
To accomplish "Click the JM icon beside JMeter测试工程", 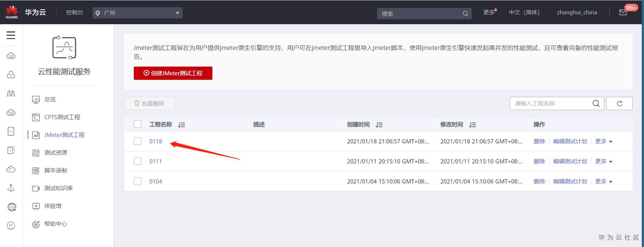I will [x=36, y=135].
